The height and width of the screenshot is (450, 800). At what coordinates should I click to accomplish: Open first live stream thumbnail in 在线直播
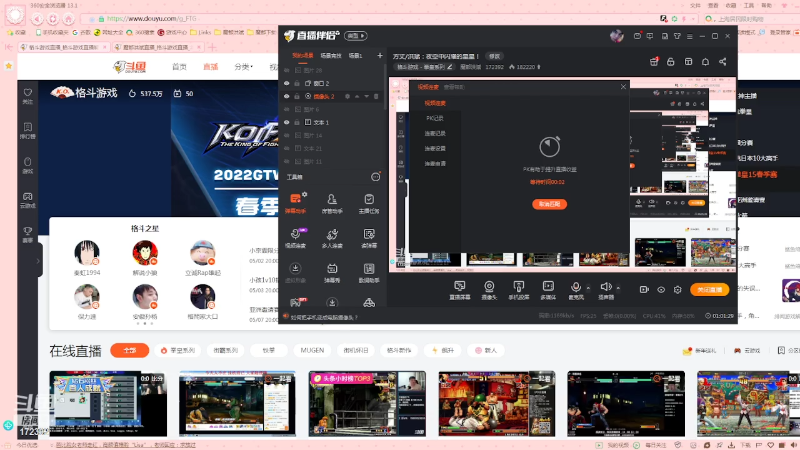[x=108, y=404]
